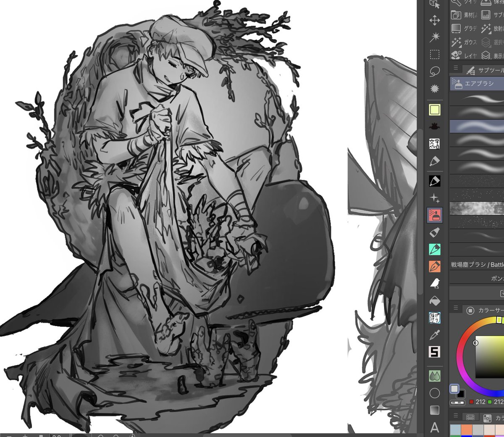Select the Rectangular marquee selection tool
The image size is (504, 437).
[x=435, y=55]
